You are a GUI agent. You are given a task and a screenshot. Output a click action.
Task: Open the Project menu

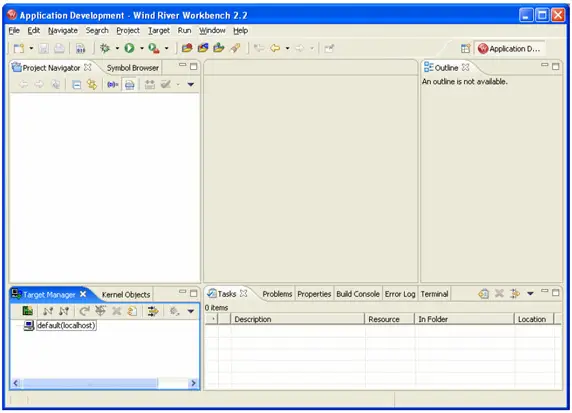click(128, 31)
